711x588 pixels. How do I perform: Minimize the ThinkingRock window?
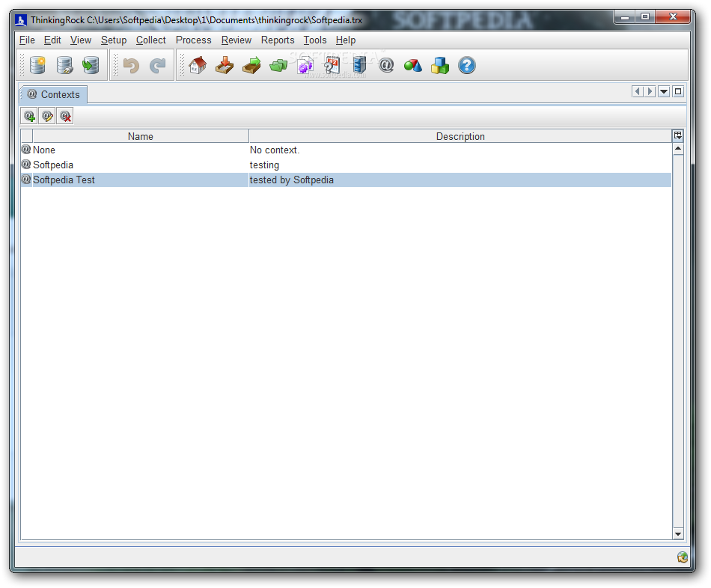tap(625, 17)
